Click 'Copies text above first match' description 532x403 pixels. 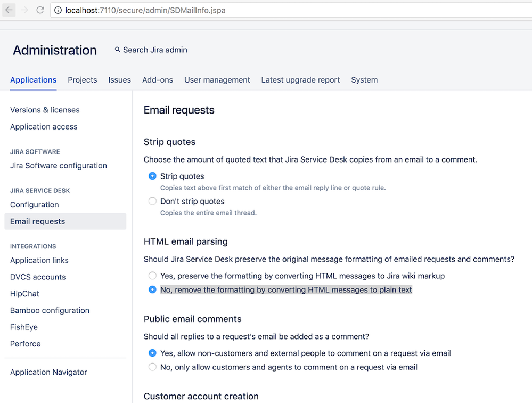pos(273,188)
